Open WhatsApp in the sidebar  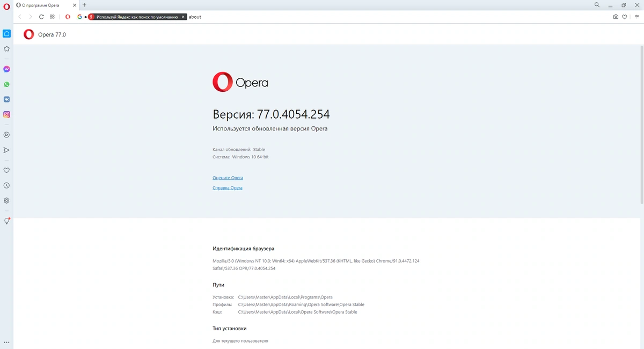(6, 84)
